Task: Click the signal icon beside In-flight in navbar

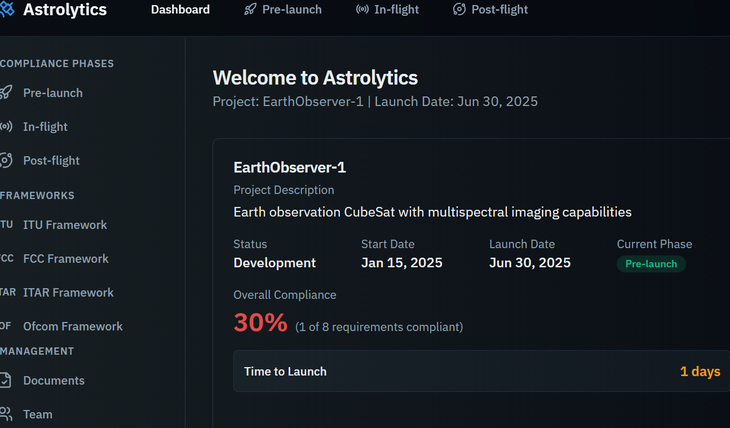Action: pyautogui.click(x=362, y=10)
